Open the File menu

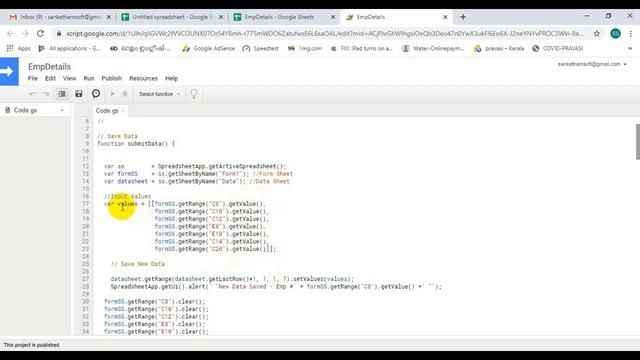pyautogui.click(x=33, y=78)
